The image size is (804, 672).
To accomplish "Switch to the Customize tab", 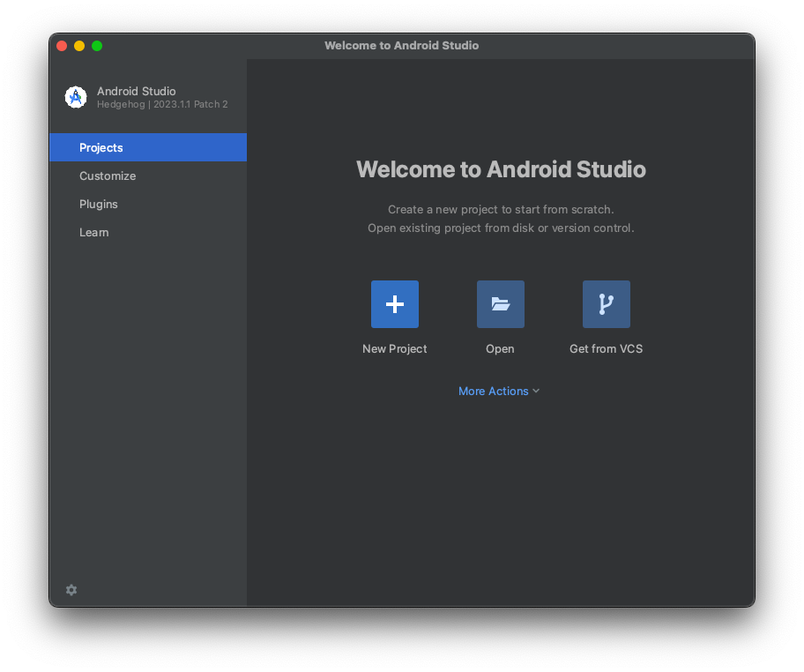I will [148, 176].
